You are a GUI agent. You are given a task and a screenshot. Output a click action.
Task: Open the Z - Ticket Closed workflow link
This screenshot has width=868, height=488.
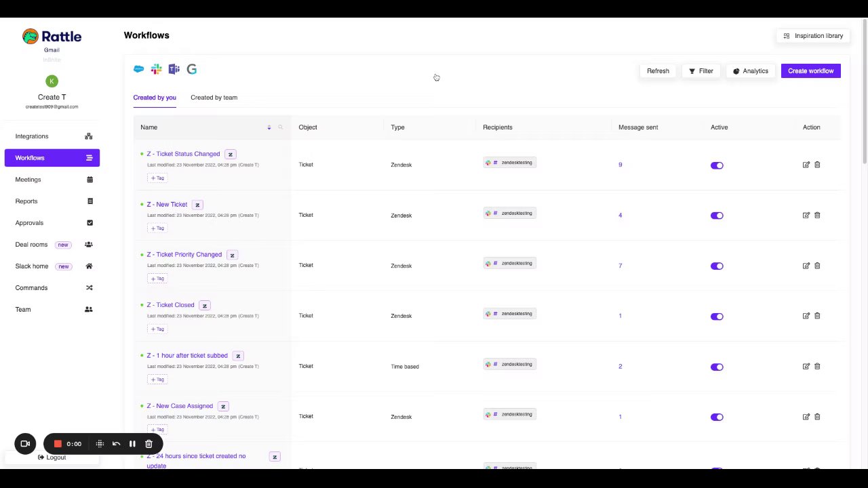[170, 305]
